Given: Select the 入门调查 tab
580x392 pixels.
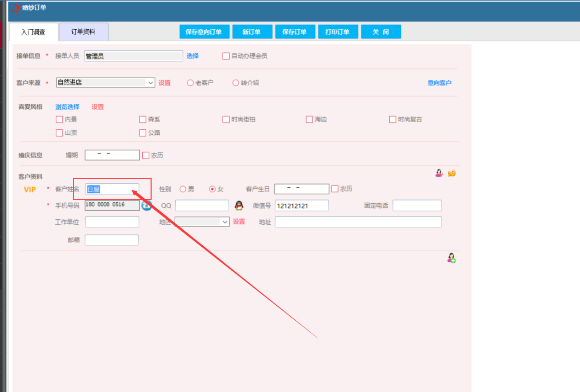Looking at the screenshot, I should point(33,32).
